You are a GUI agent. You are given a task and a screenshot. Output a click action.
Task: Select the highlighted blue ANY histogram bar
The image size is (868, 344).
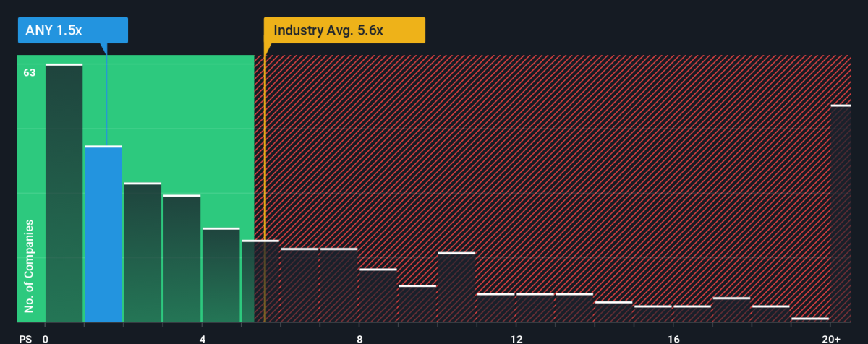tap(103, 234)
